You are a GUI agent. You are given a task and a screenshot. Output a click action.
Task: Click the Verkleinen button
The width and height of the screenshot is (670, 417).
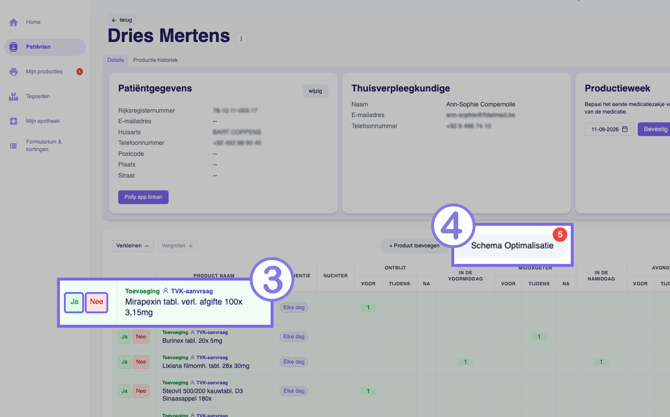point(132,246)
